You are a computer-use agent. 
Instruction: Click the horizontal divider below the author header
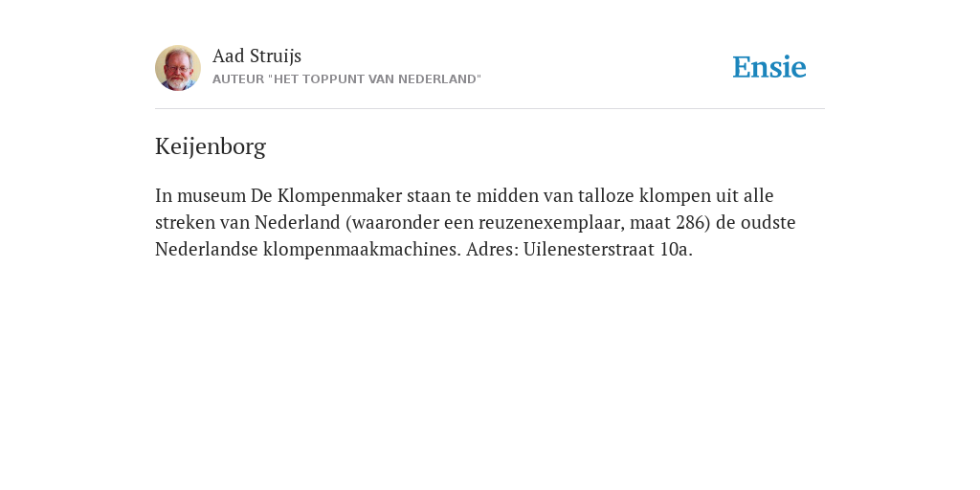click(490, 109)
